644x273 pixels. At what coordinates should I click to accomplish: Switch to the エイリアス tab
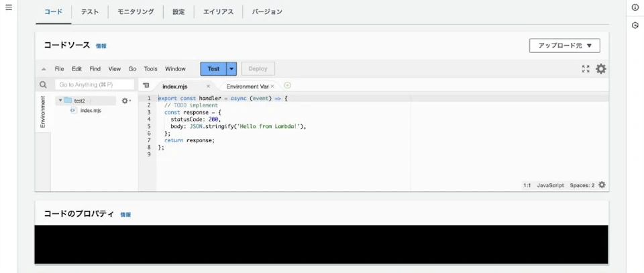click(218, 12)
